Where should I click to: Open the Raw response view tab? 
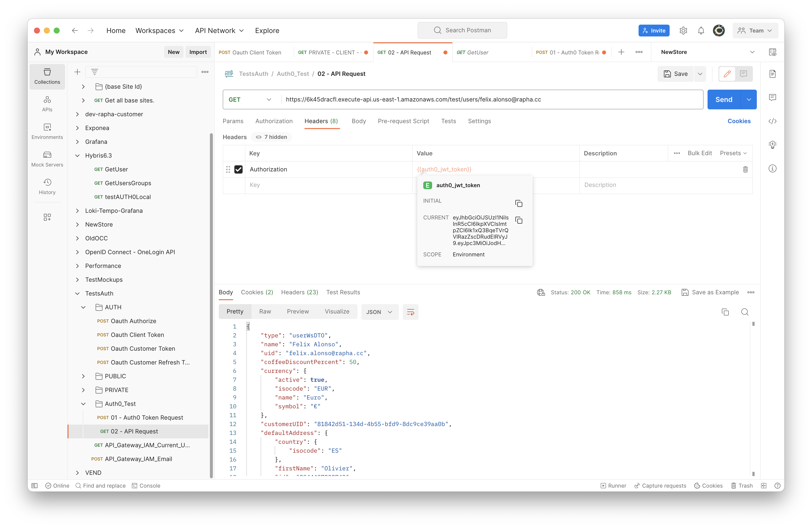click(265, 312)
